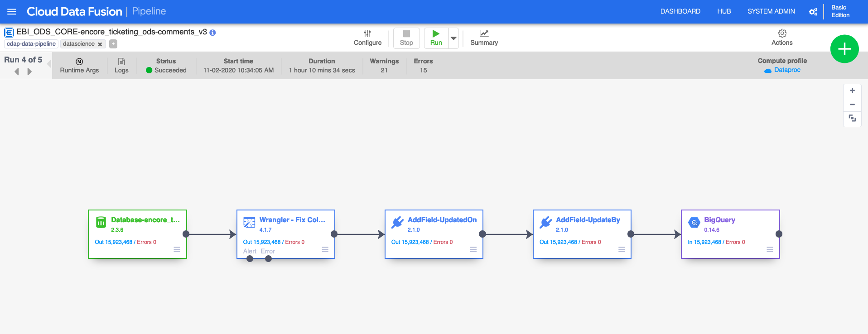Open SYSTEM ADMIN in top navigation
Viewport: 868px width, 334px height.
(x=771, y=11)
